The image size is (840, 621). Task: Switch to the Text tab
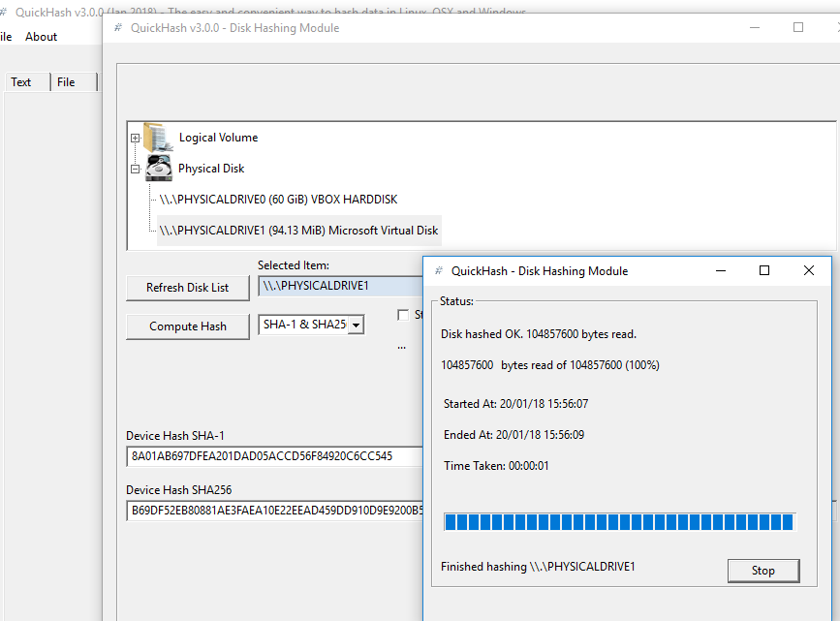tap(21, 82)
